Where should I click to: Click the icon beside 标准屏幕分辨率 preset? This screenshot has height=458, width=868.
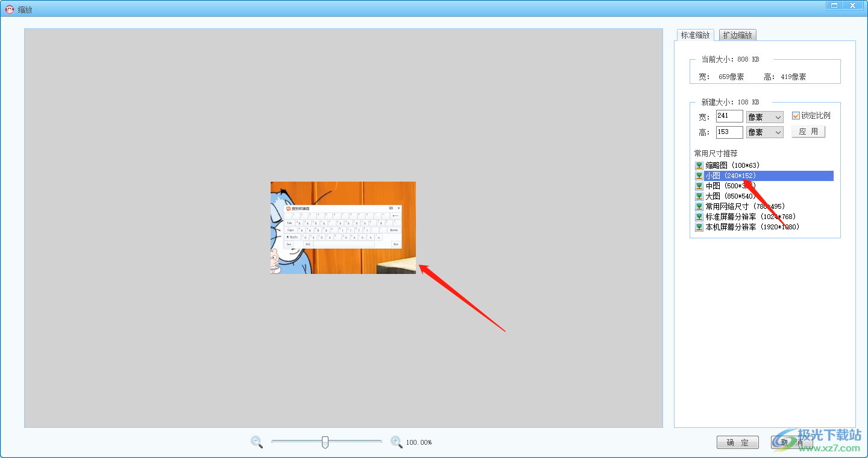click(699, 217)
